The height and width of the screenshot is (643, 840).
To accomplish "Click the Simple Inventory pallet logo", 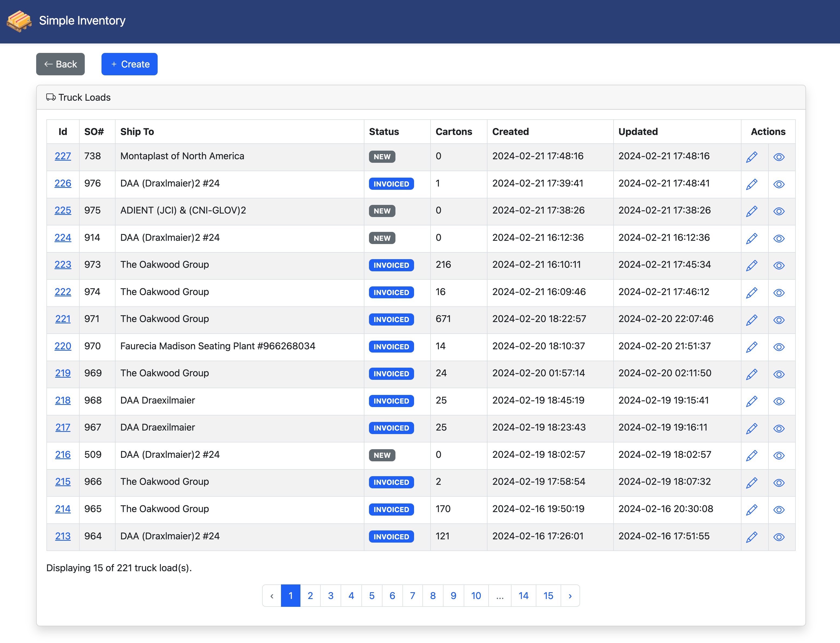I will (19, 21).
